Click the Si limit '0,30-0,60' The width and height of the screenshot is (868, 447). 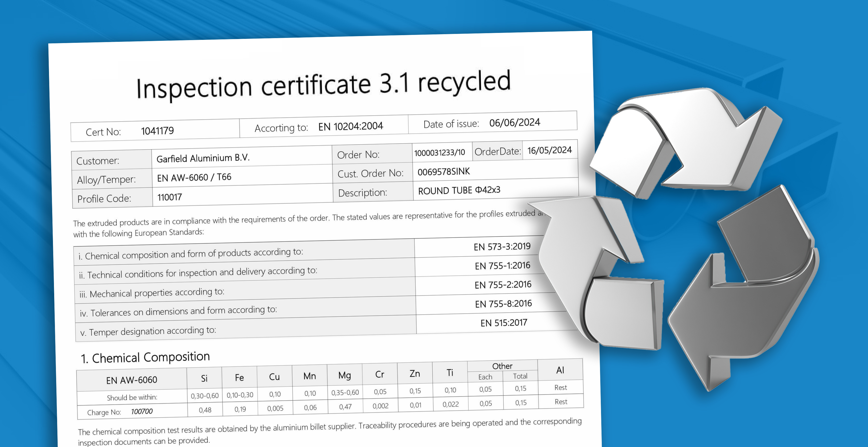click(205, 396)
